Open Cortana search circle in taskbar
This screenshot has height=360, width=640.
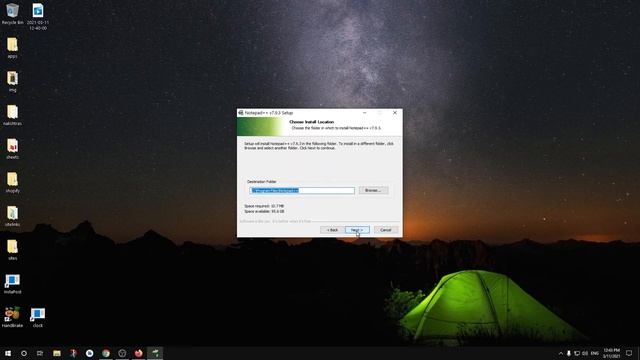pyautogui.click(x=24, y=353)
